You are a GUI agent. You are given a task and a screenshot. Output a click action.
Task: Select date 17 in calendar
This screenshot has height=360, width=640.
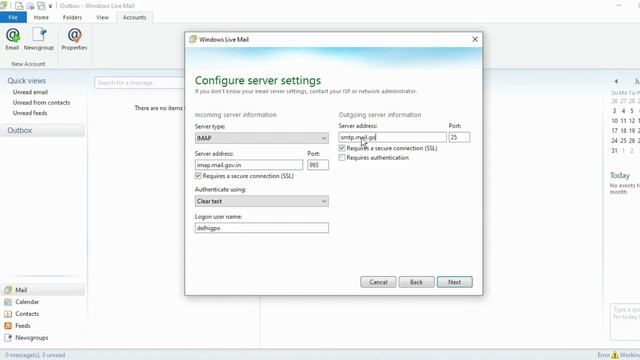614,131
